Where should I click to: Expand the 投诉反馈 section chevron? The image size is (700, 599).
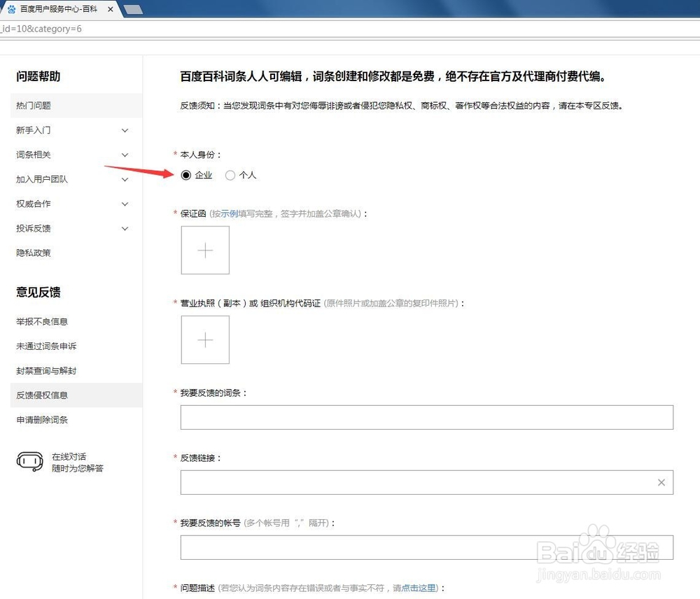point(125,229)
